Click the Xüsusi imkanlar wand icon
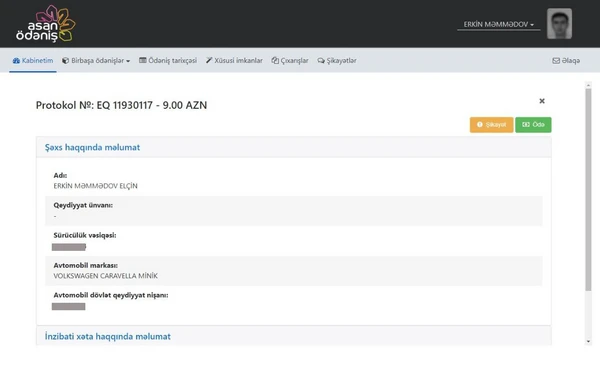Screen dimensions: 600x380 (209, 60)
